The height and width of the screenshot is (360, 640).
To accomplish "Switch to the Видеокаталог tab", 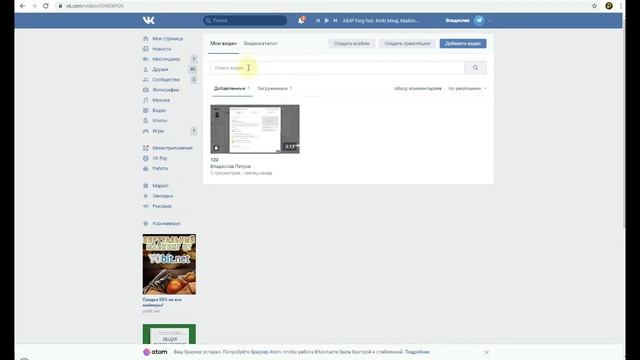I will coord(260,43).
